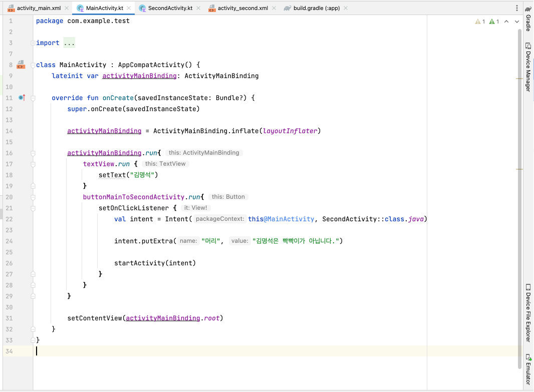
Task: Click the yellow warning indicator icon
Action: pyautogui.click(x=478, y=22)
